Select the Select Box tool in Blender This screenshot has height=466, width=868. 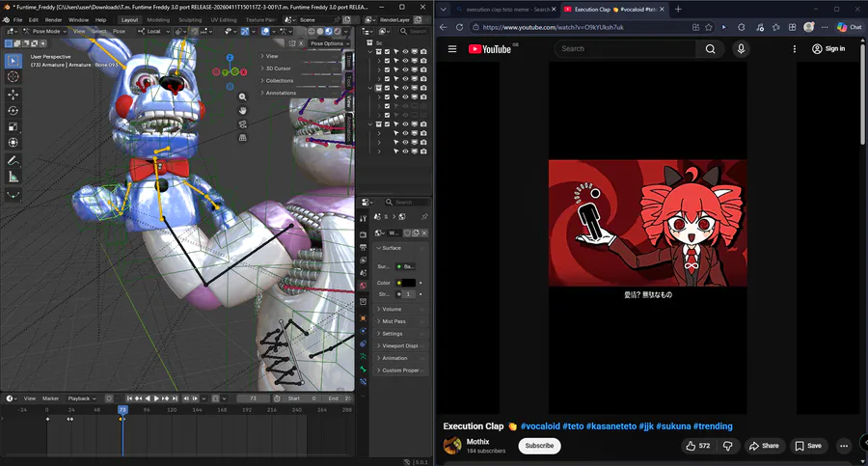tap(14, 61)
